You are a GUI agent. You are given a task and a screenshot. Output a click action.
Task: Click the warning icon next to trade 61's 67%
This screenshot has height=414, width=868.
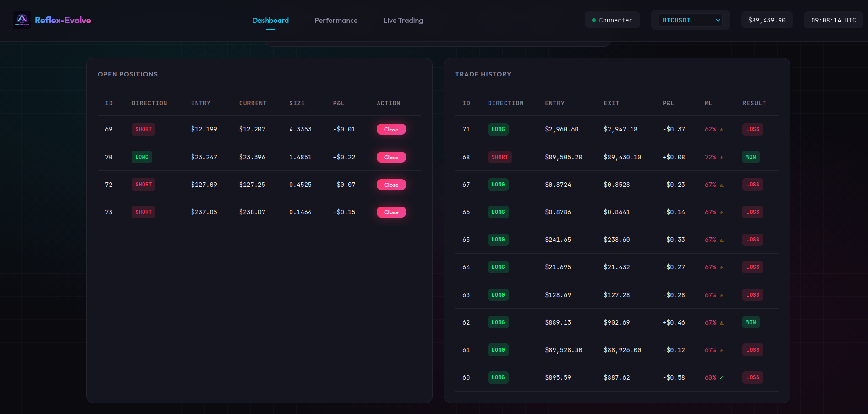tap(721, 350)
